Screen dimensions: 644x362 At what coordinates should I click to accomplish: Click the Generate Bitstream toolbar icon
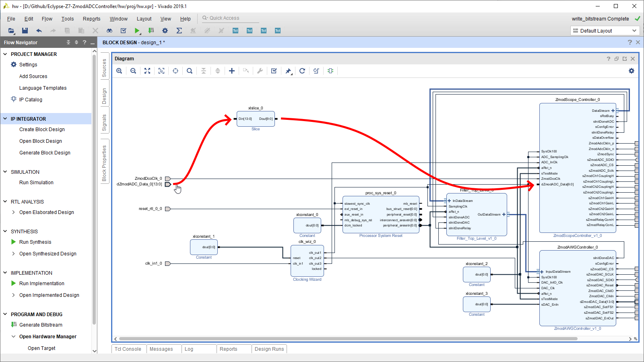coord(151,31)
